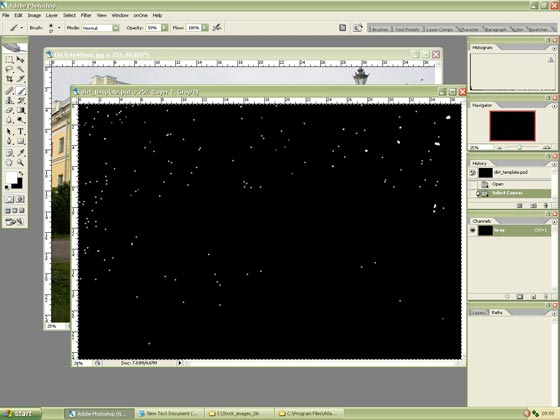Select the Hand tool

[x=10, y=163]
